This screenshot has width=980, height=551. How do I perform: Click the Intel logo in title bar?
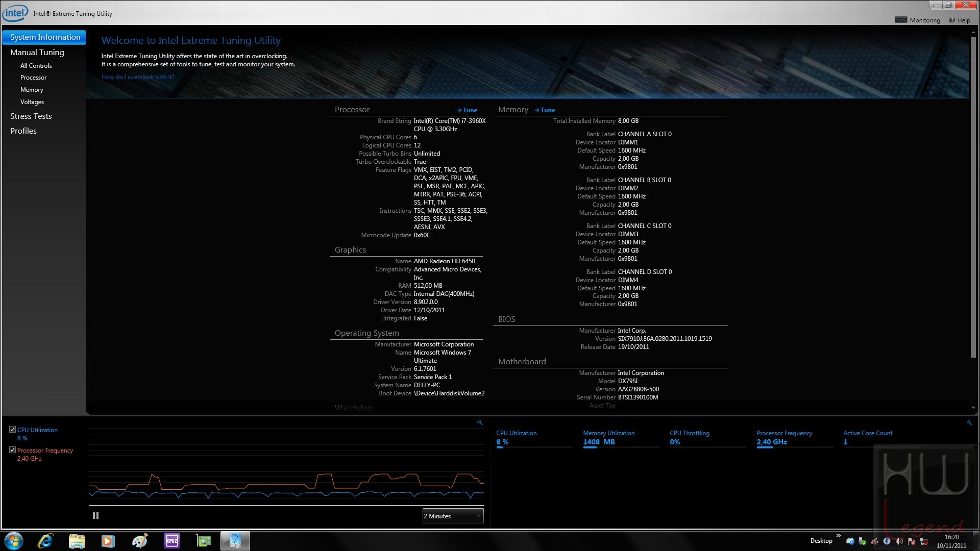click(15, 13)
